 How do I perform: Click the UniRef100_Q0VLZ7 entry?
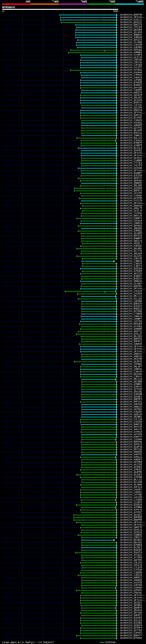[x=131, y=334]
